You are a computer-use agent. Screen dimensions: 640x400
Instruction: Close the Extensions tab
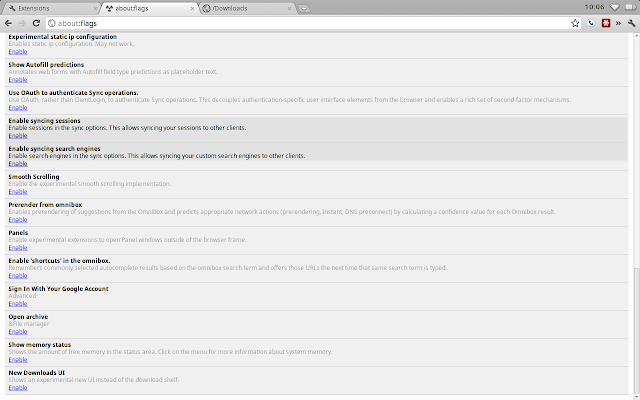point(95,8)
